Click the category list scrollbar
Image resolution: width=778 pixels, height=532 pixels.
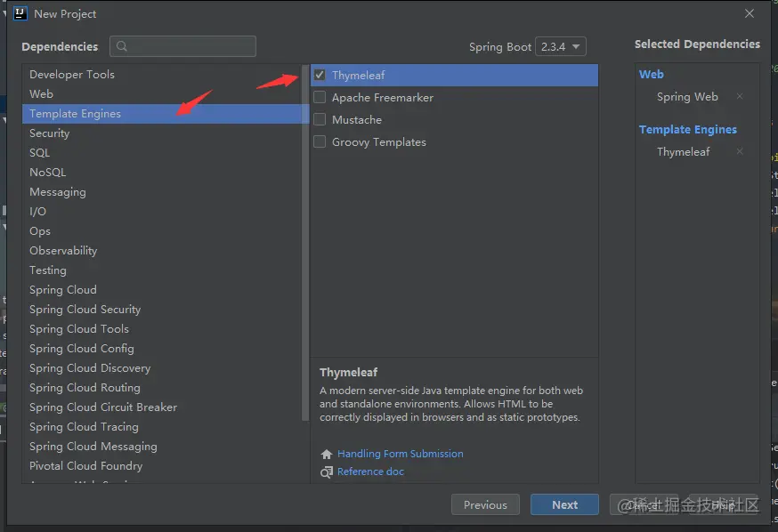coord(305,243)
